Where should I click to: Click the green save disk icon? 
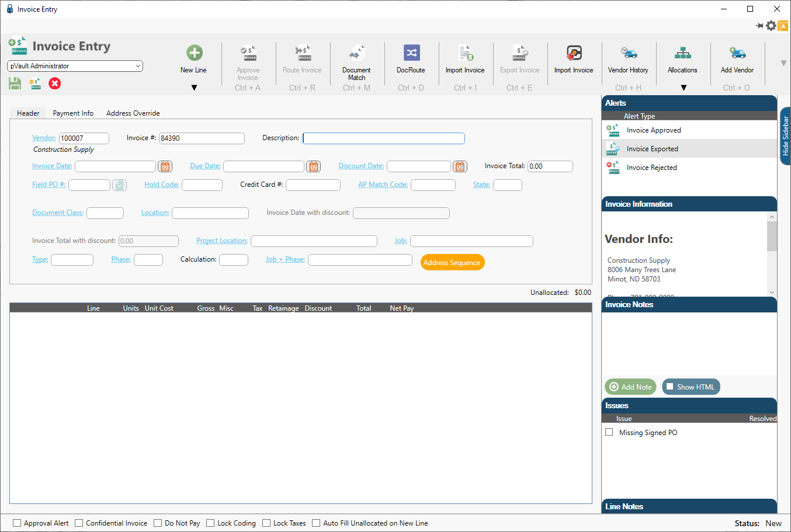[x=15, y=84]
